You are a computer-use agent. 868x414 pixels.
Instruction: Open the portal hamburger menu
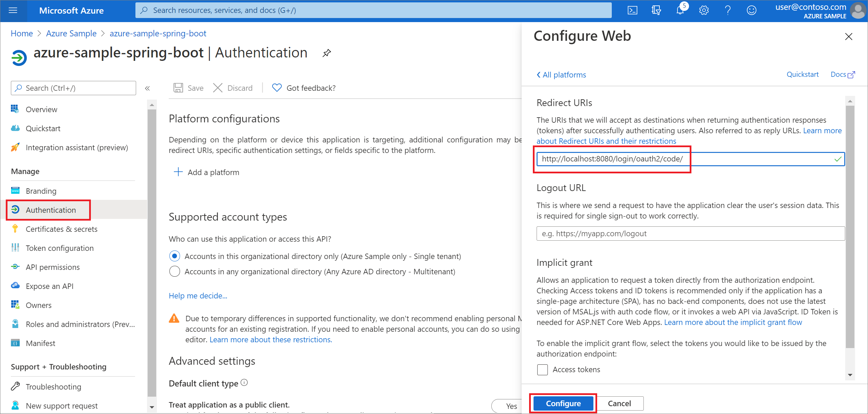[x=13, y=10]
